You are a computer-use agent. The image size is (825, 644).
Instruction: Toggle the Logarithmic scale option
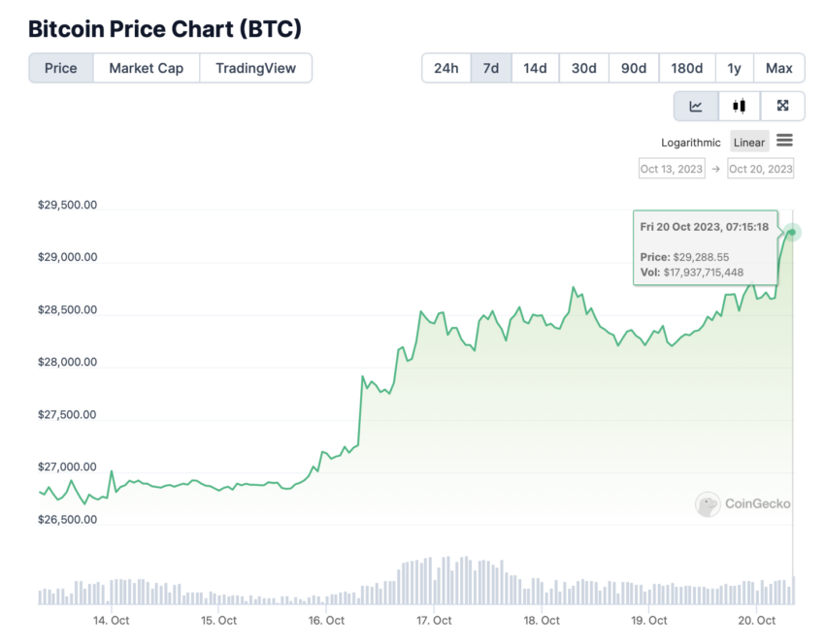click(691, 143)
